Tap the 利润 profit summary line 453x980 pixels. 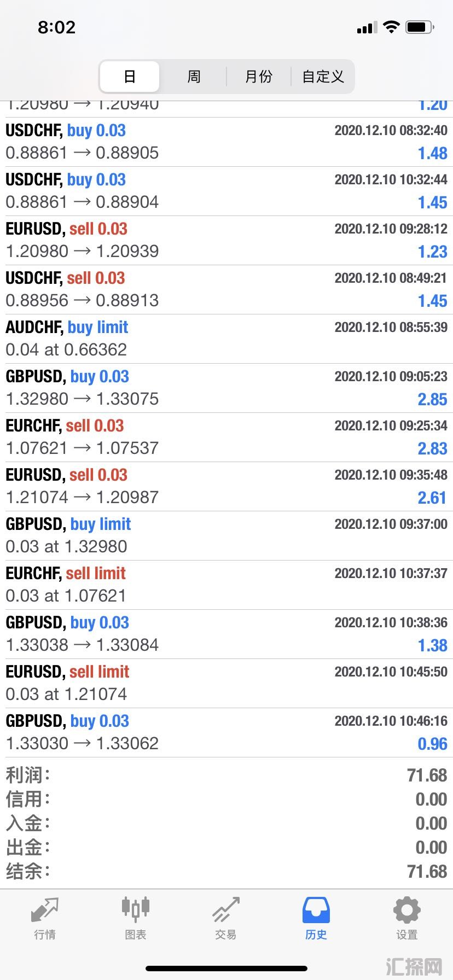point(226,775)
